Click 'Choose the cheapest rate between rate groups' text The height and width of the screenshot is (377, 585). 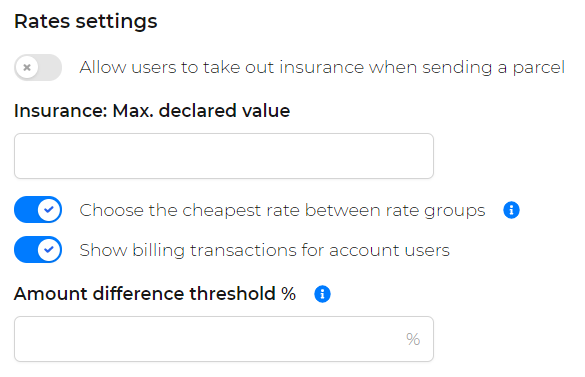click(x=282, y=211)
